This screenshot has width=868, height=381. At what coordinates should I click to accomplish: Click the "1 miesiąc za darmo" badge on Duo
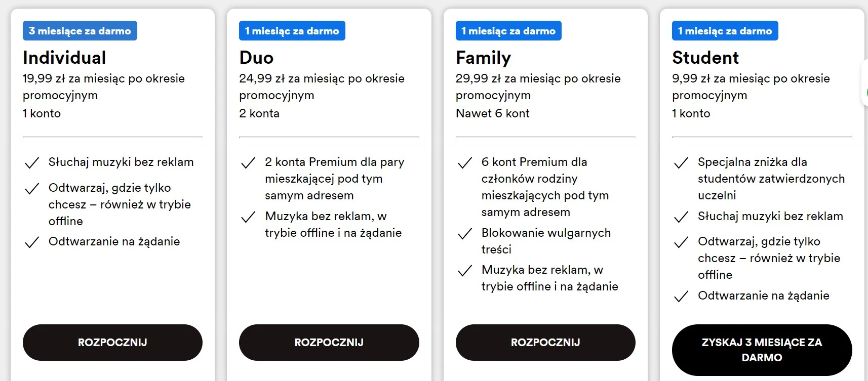292,30
